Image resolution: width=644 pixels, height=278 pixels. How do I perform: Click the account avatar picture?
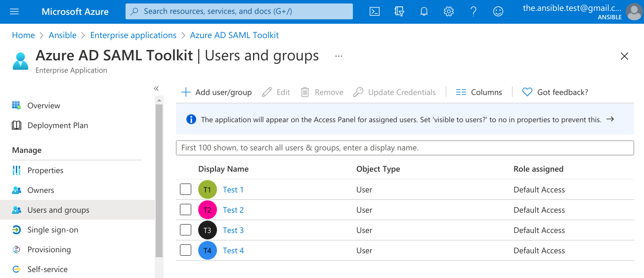[x=634, y=12]
